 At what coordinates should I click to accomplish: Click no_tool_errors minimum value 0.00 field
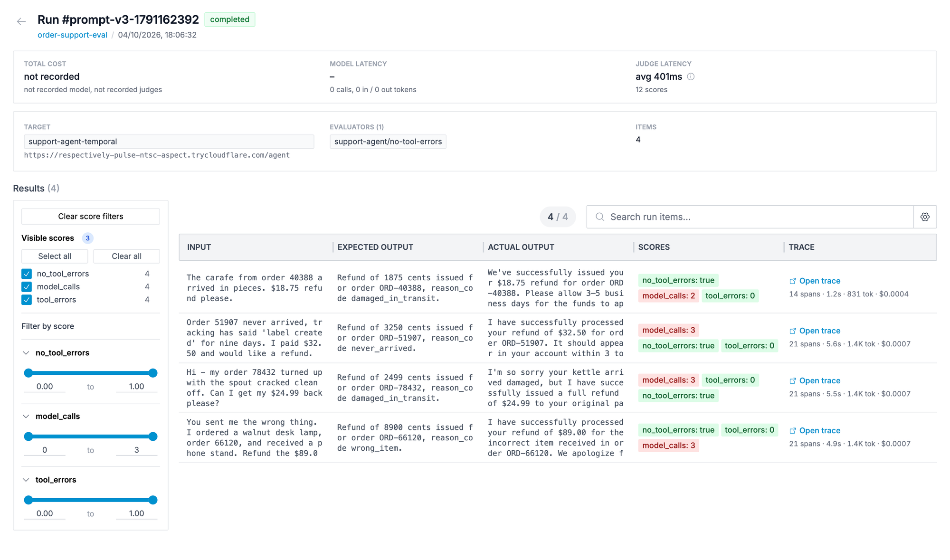[45, 386]
